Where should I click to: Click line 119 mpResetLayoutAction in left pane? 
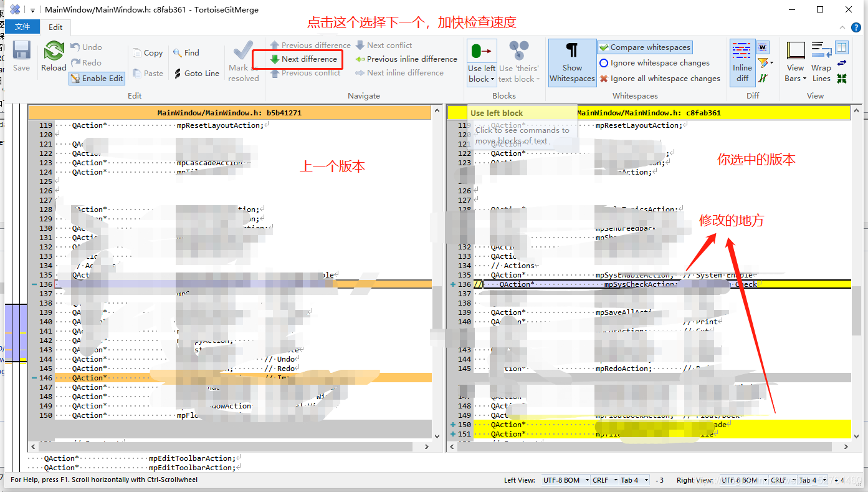coord(243,125)
